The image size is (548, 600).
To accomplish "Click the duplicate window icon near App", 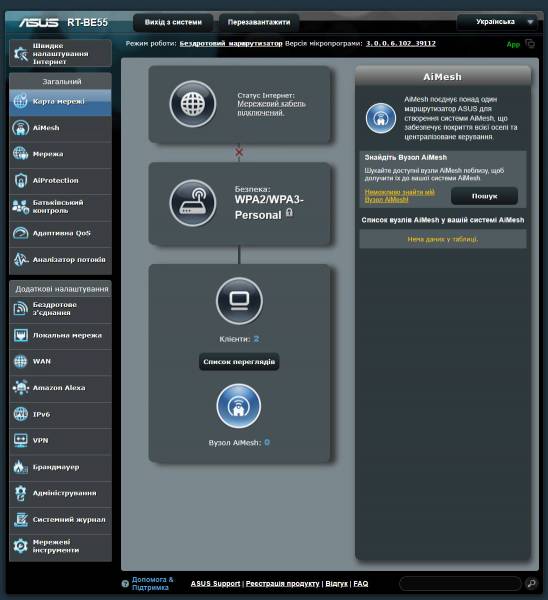I will [x=530, y=44].
